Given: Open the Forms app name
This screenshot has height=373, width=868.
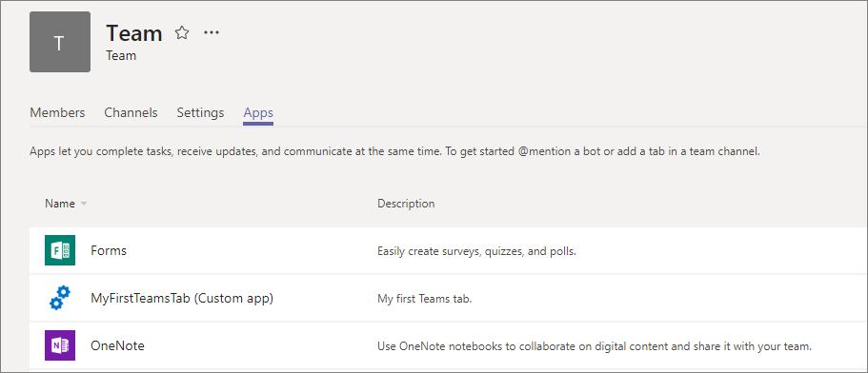Looking at the screenshot, I should click(x=109, y=250).
